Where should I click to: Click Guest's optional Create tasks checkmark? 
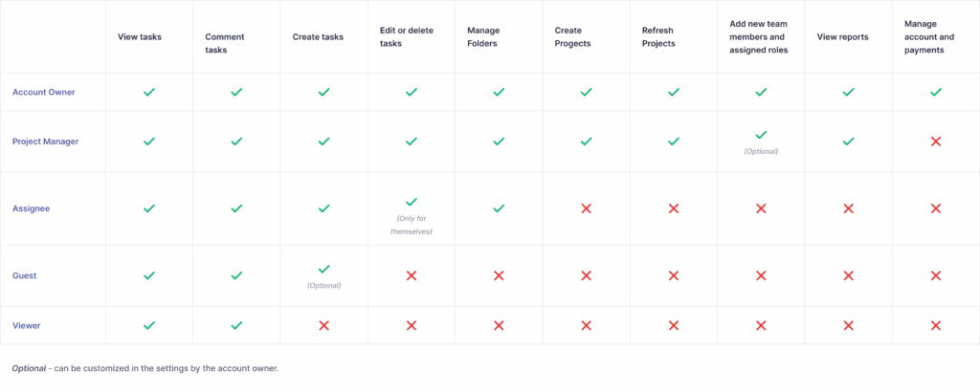[323, 270]
